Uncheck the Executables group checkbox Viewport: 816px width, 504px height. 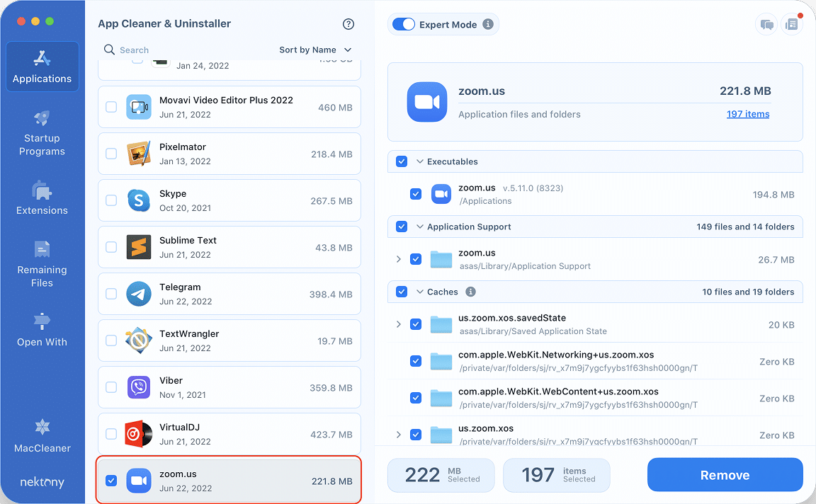tap(402, 162)
